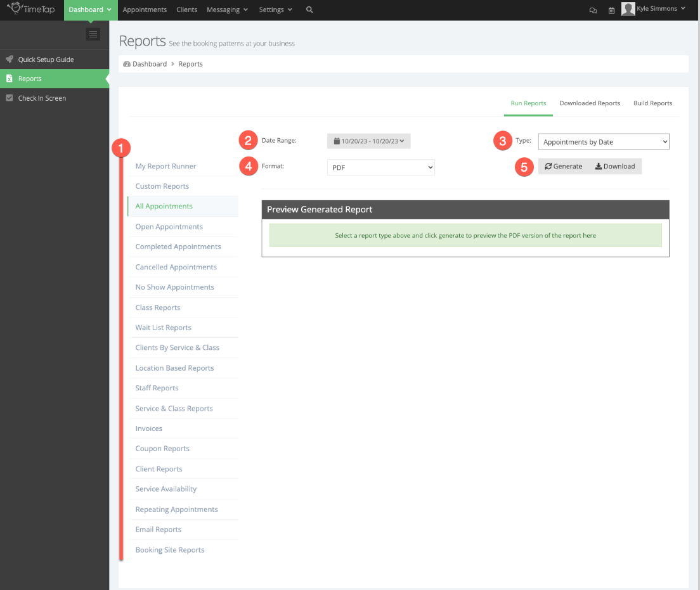The image size is (700, 590).
Task: Click Kyle Simmons profile avatar
Action: [628, 9]
